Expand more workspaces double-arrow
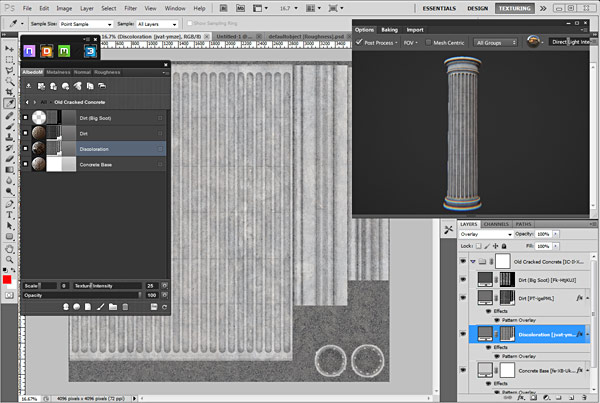The height and width of the screenshot is (403, 600). tap(543, 8)
